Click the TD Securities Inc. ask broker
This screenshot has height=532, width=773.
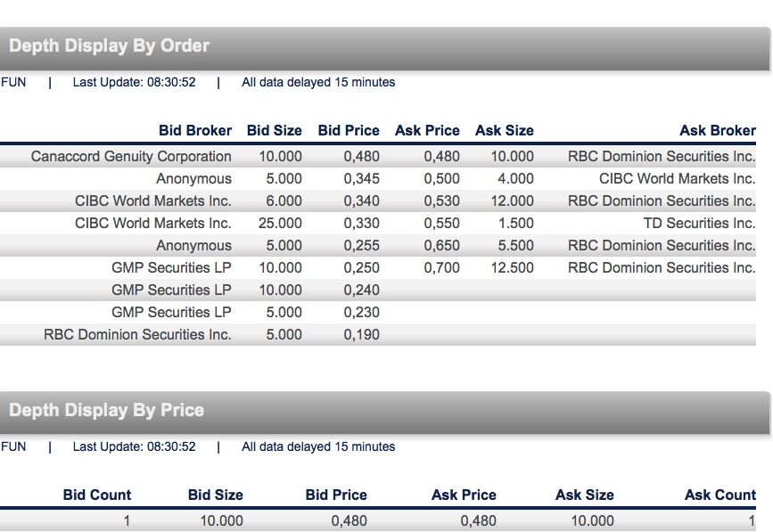pyautogui.click(x=699, y=224)
